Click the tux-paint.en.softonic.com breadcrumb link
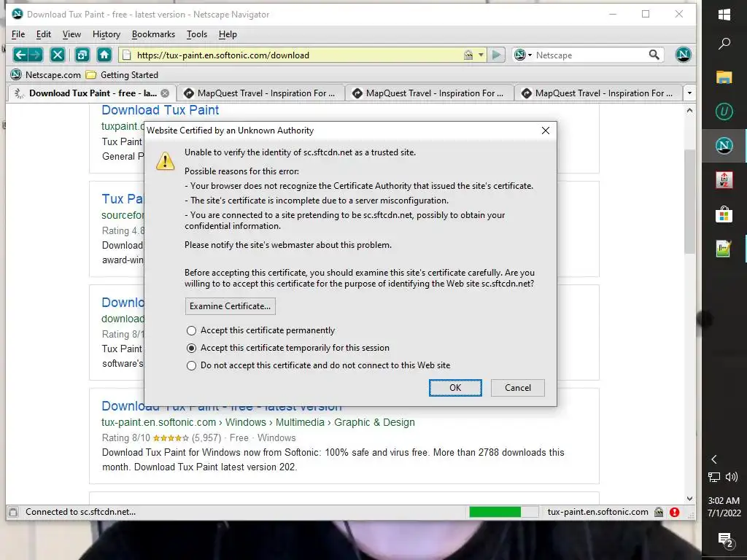 coord(158,422)
